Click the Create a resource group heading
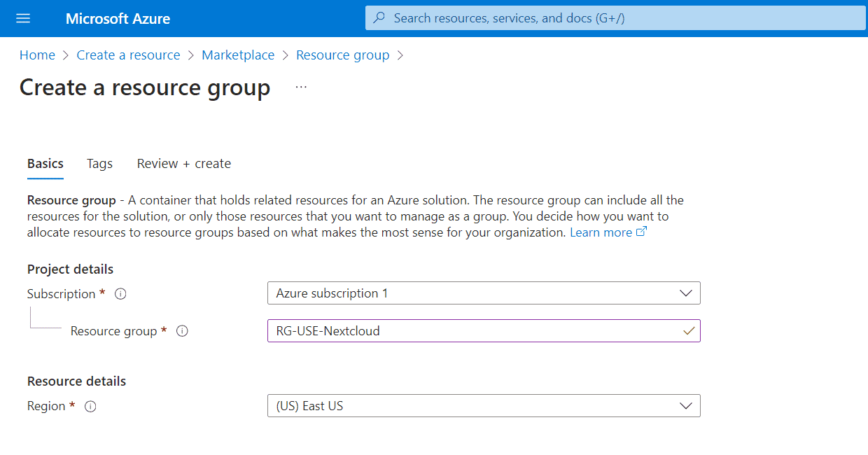The height and width of the screenshot is (455, 868). tap(145, 87)
